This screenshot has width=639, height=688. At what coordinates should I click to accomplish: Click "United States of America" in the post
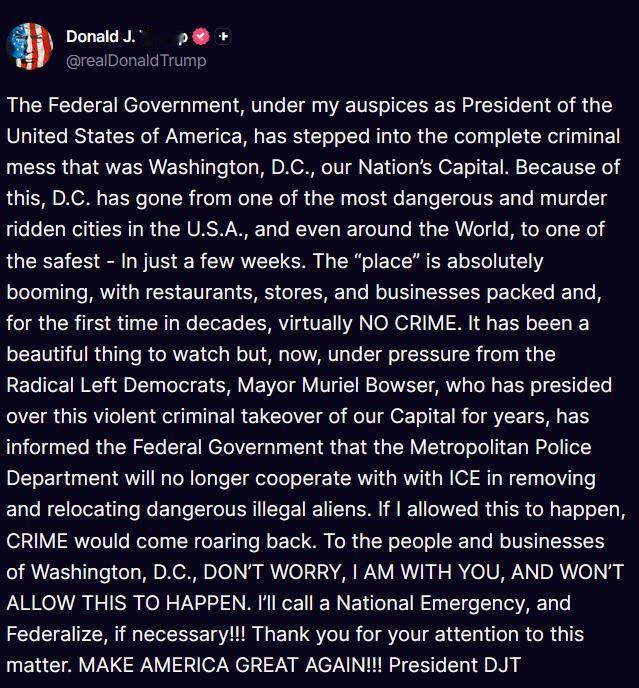124,136
